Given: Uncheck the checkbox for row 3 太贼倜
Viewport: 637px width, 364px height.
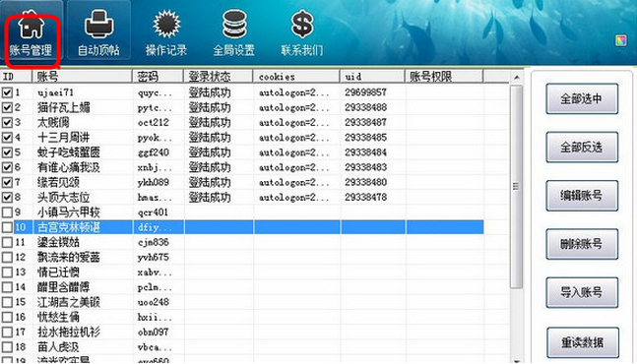Looking at the screenshot, I should [7, 122].
